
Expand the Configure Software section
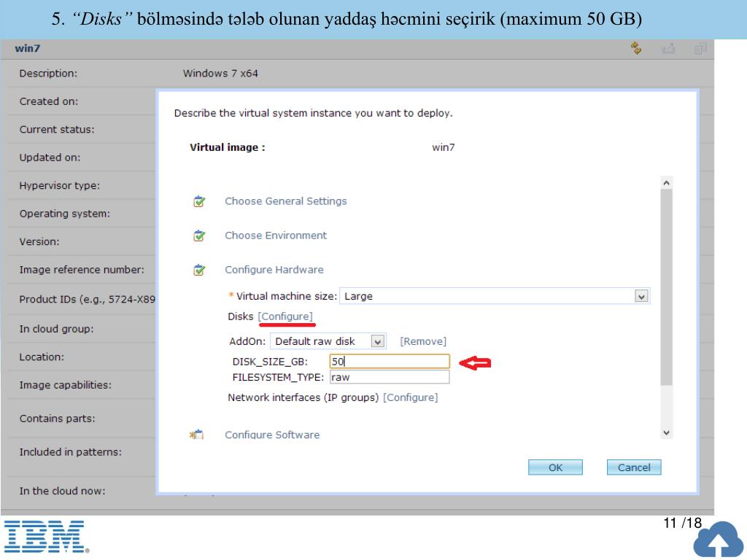(x=272, y=435)
